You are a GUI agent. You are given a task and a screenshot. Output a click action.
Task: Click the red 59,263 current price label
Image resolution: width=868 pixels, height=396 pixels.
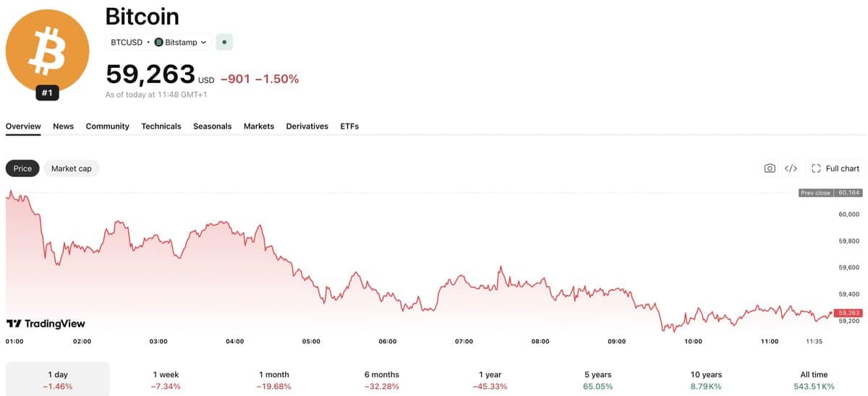click(x=848, y=313)
